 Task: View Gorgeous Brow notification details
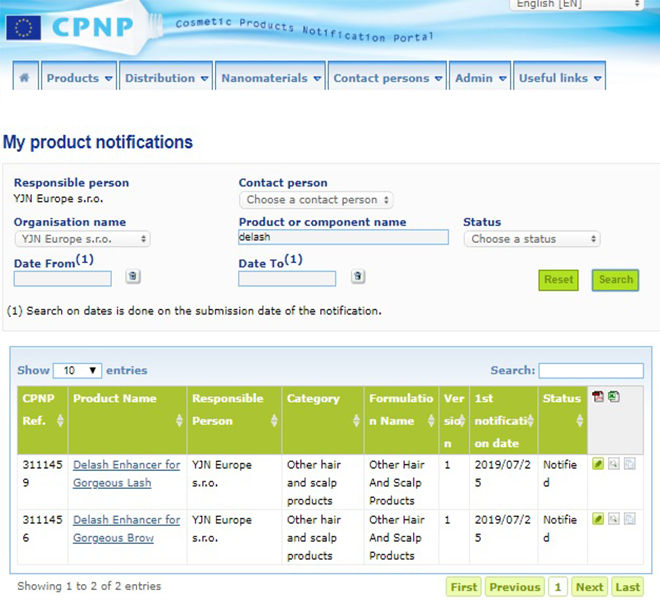(x=614, y=519)
